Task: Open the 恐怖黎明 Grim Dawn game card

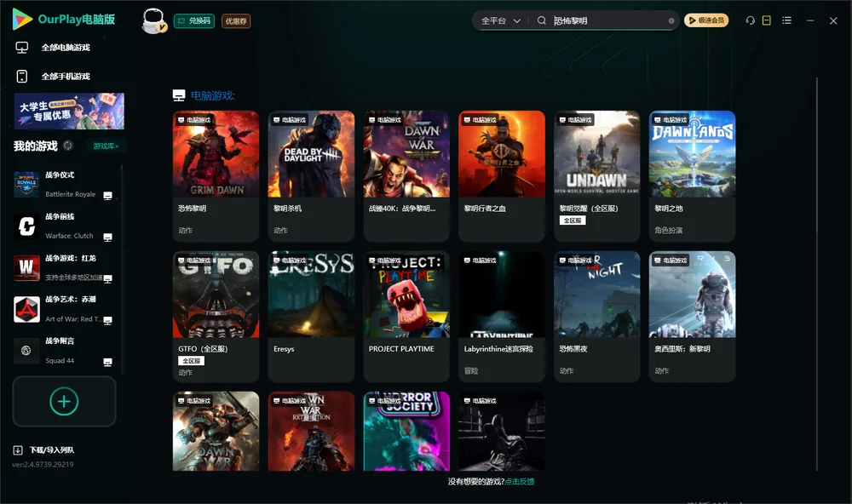Action: point(216,176)
